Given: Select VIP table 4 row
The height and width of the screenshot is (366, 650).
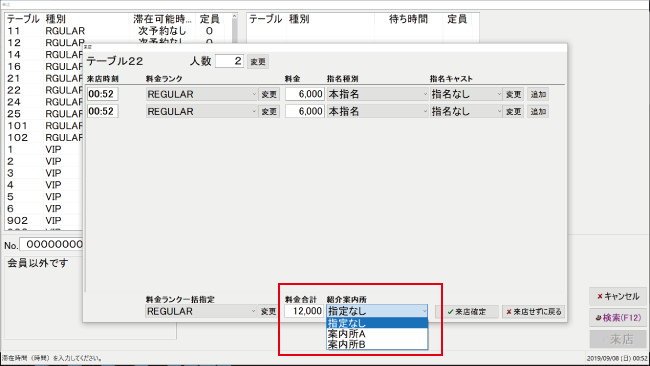Looking at the screenshot, I should (x=44, y=185).
